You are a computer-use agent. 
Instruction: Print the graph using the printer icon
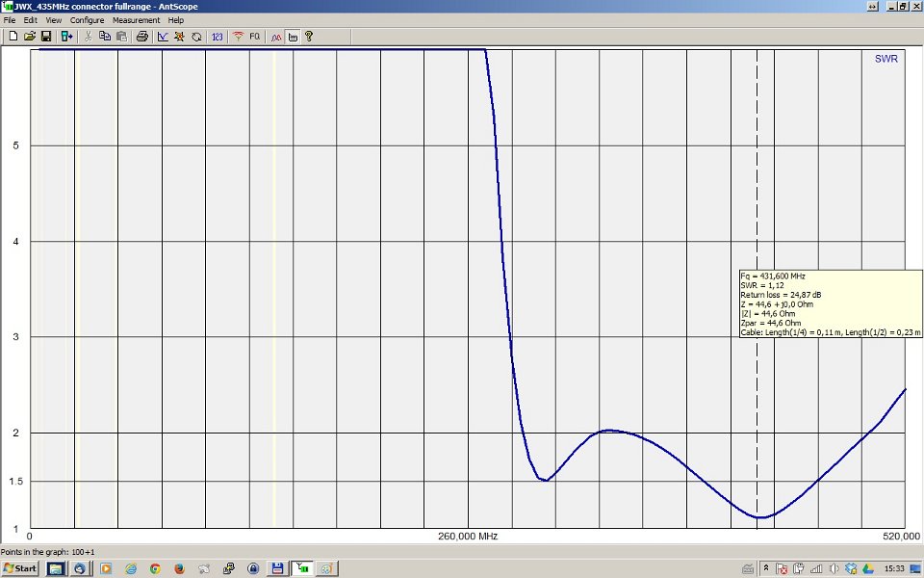tap(141, 37)
